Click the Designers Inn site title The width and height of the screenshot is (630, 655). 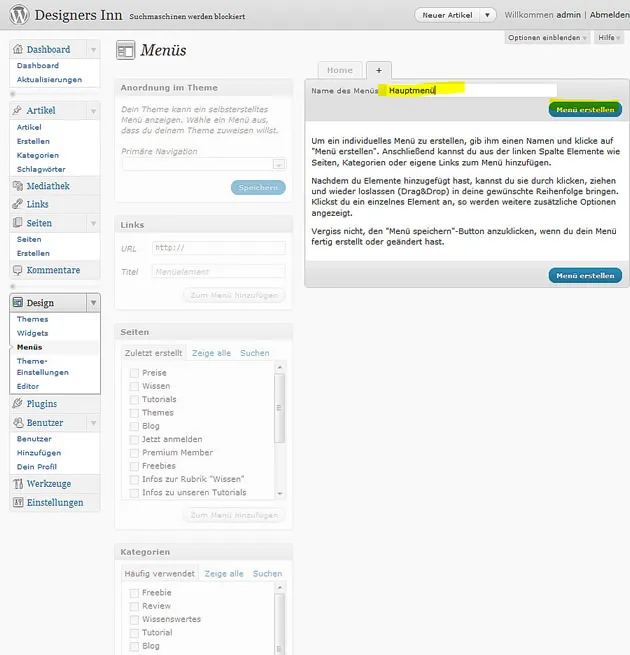point(79,15)
